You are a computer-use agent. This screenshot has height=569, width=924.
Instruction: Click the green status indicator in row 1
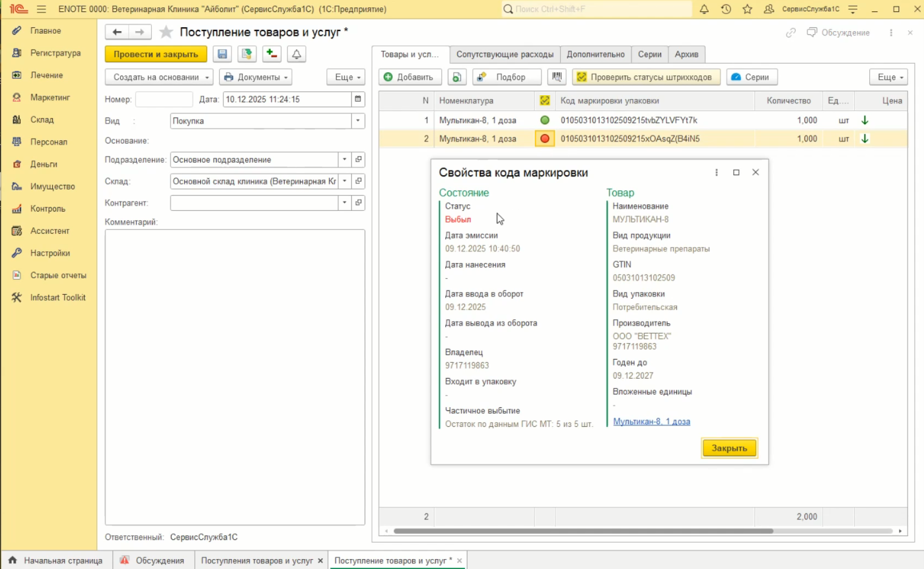coord(544,120)
